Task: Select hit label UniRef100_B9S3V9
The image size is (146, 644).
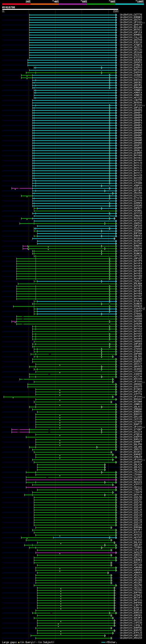Action: click(x=131, y=379)
